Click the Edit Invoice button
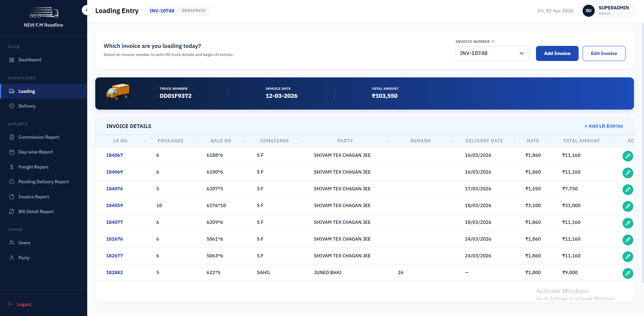The image size is (644, 316). coord(604,53)
